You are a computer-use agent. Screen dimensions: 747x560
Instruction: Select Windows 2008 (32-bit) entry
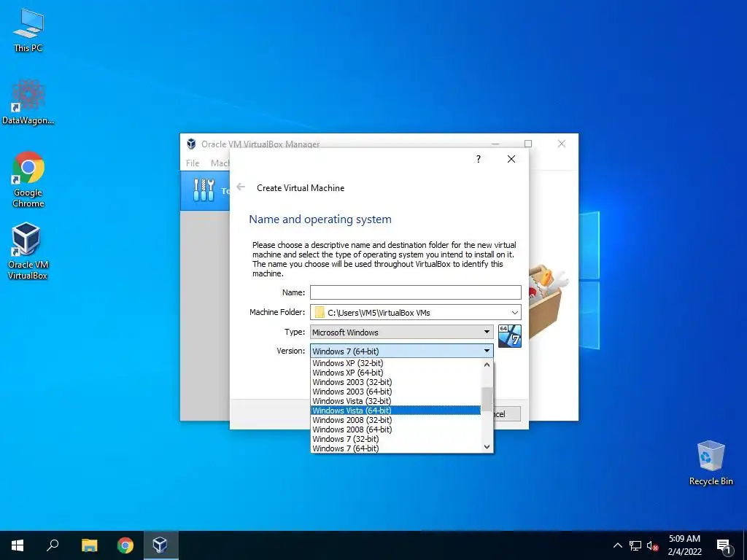point(395,420)
